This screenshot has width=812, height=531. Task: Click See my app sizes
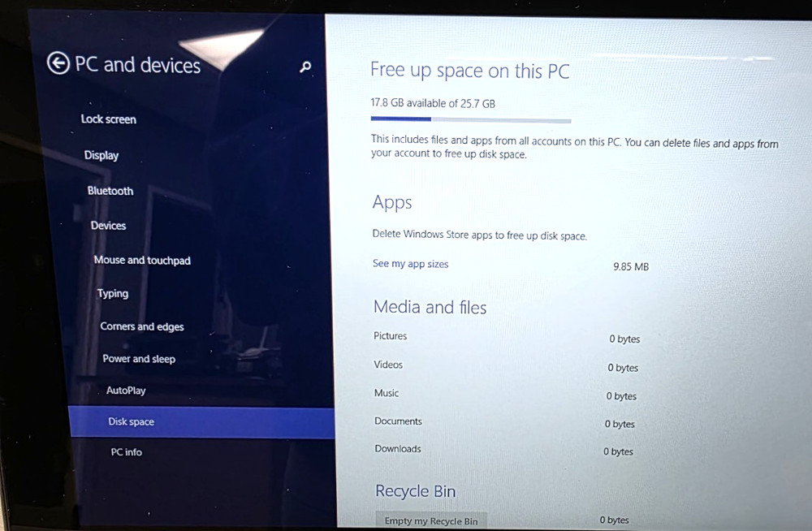click(410, 263)
